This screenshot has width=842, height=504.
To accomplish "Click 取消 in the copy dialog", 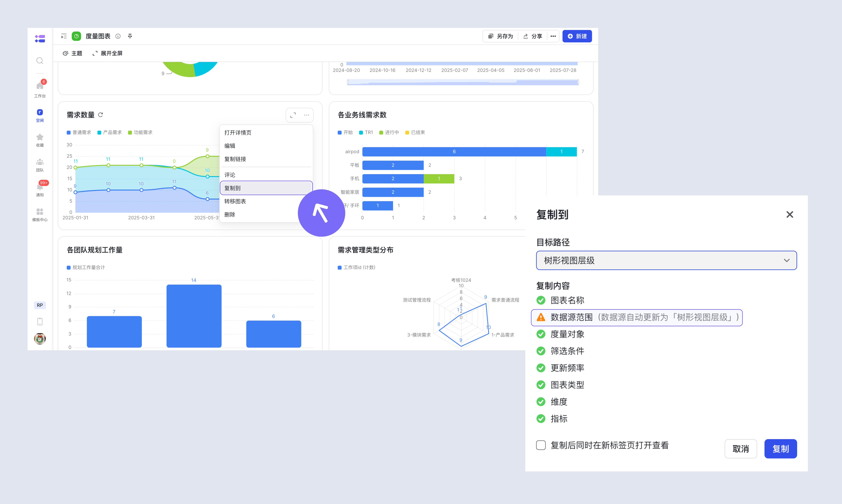I will click(x=741, y=449).
